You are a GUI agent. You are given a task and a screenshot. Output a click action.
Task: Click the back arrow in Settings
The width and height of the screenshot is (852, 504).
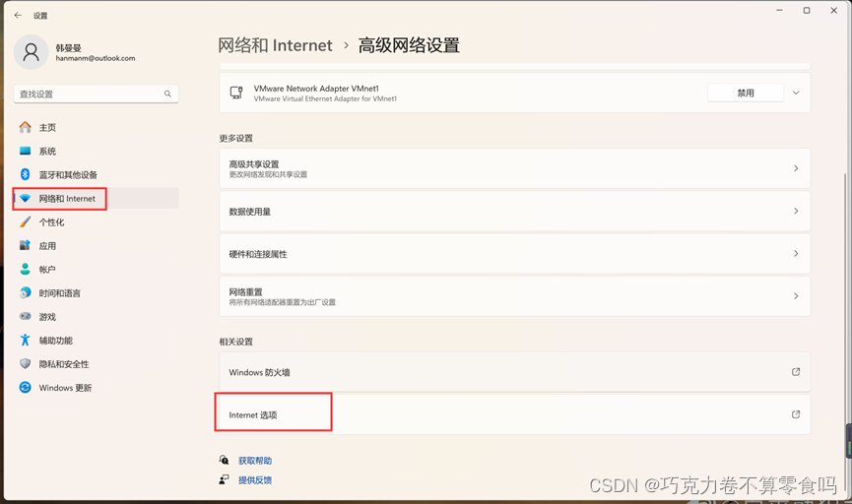point(18,15)
